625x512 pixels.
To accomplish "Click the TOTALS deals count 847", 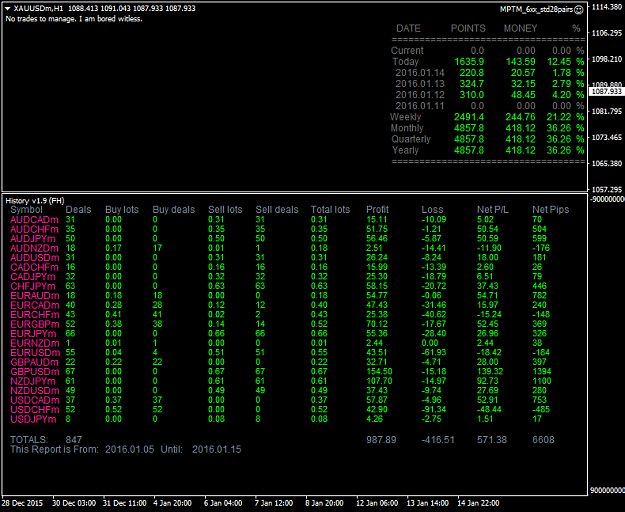I will 74,440.
